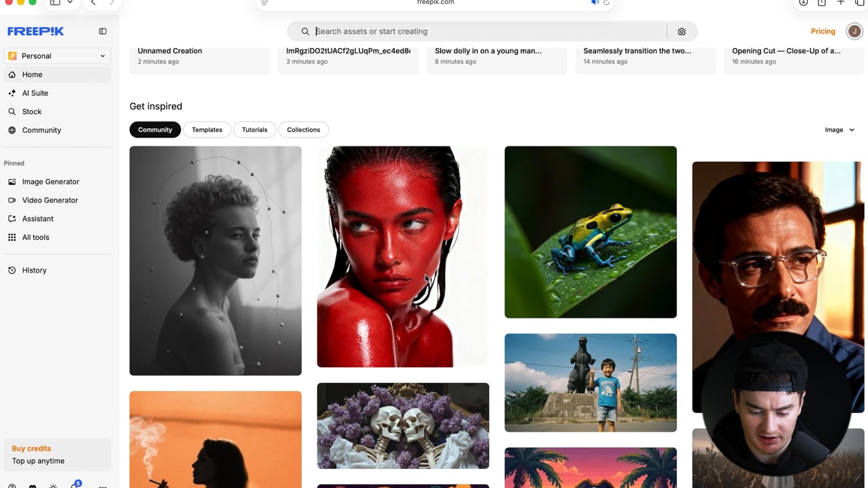Click the '14 minutes ago' timestamp
This screenshot has height=488, width=868.
coord(606,62)
